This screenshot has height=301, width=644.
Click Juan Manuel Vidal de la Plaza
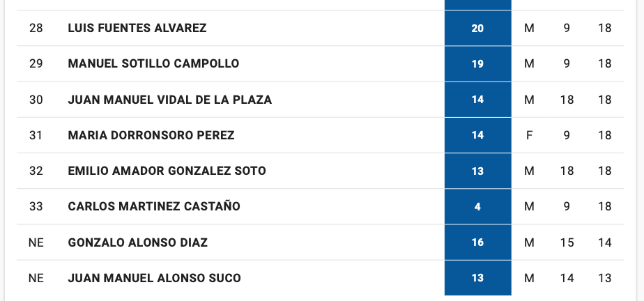[170, 100]
